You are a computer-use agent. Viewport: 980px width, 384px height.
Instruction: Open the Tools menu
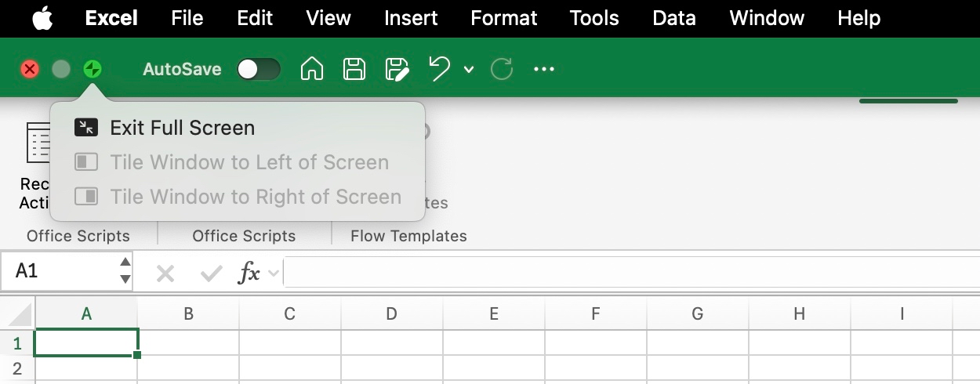tap(594, 18)
